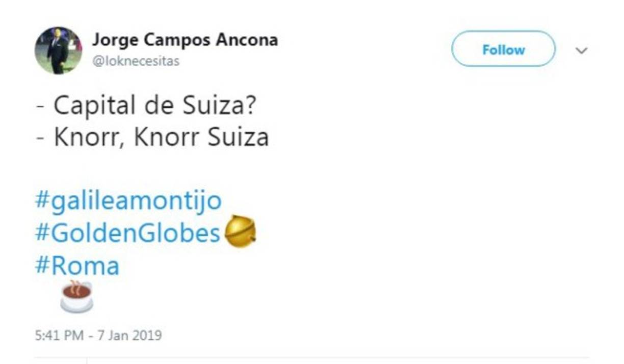Click Follow to switch follow state
Viewport: 624px width, 364px height.
tap(503, 49)
